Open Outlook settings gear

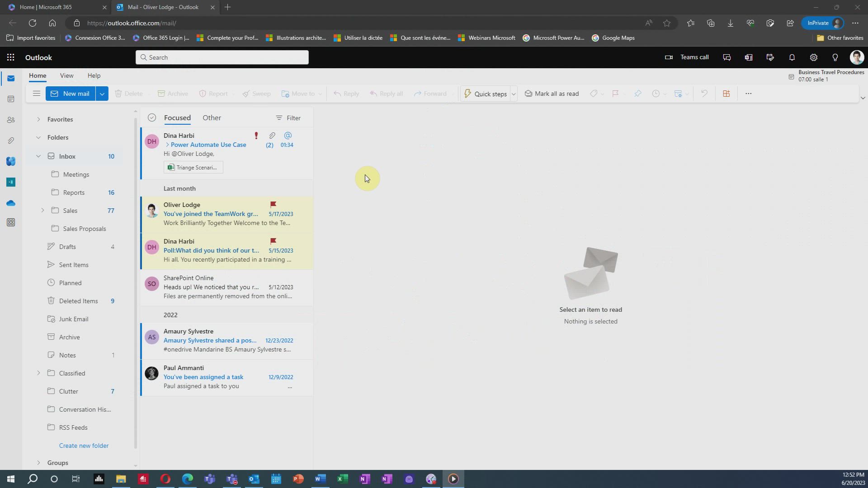coord(813,57)
